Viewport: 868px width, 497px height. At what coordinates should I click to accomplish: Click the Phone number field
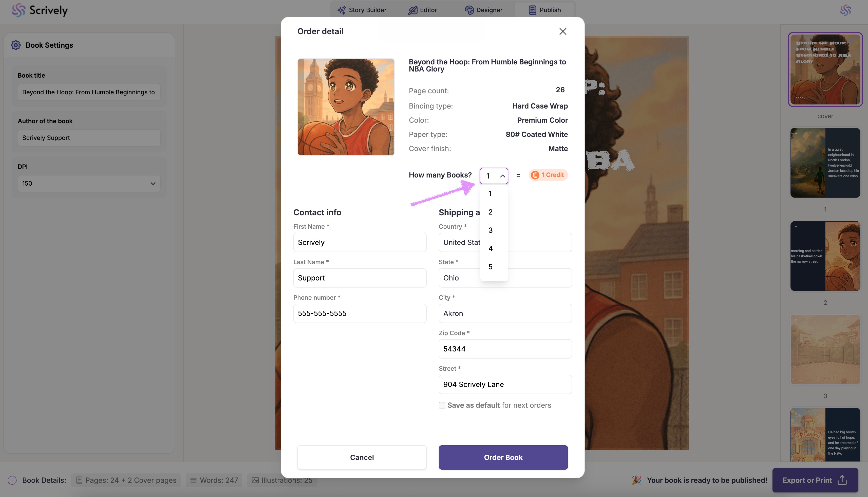point(360,313)
